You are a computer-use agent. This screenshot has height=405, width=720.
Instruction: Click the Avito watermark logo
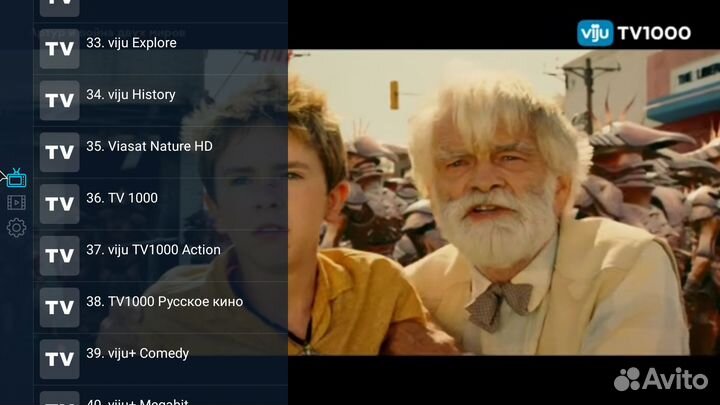[x=660, y=379]
